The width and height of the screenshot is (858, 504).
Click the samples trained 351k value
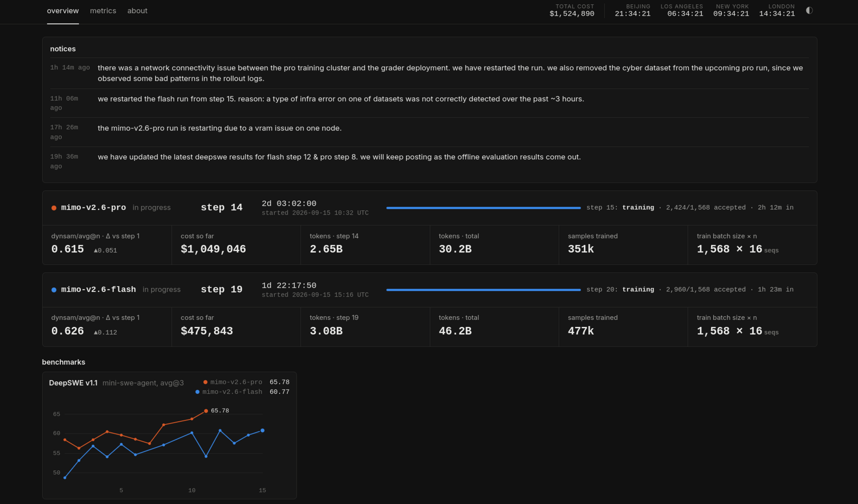tap(581, 249)
